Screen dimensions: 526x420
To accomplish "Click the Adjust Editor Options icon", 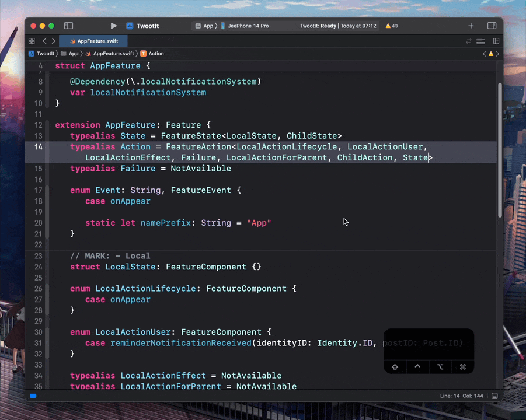I will pyautogui.click(x=480, y=41).
